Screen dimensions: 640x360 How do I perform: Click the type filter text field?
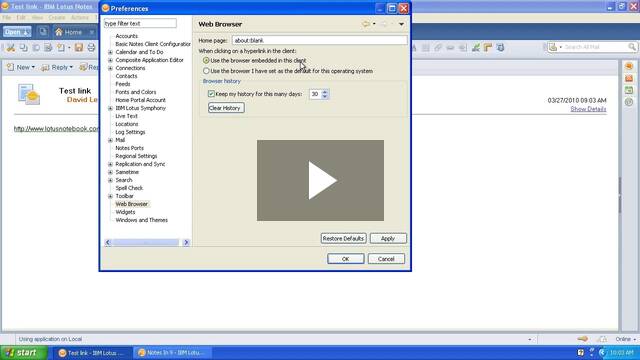140,23
